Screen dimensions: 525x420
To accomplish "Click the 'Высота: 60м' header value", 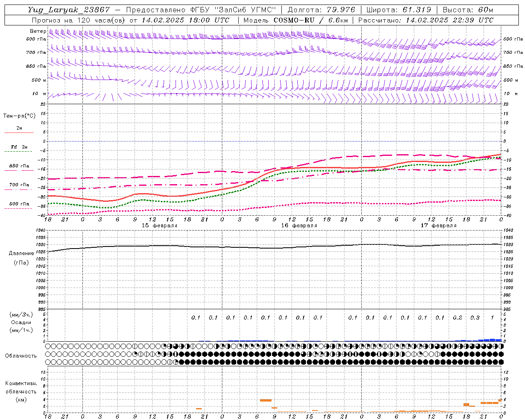I will point(468,10).
